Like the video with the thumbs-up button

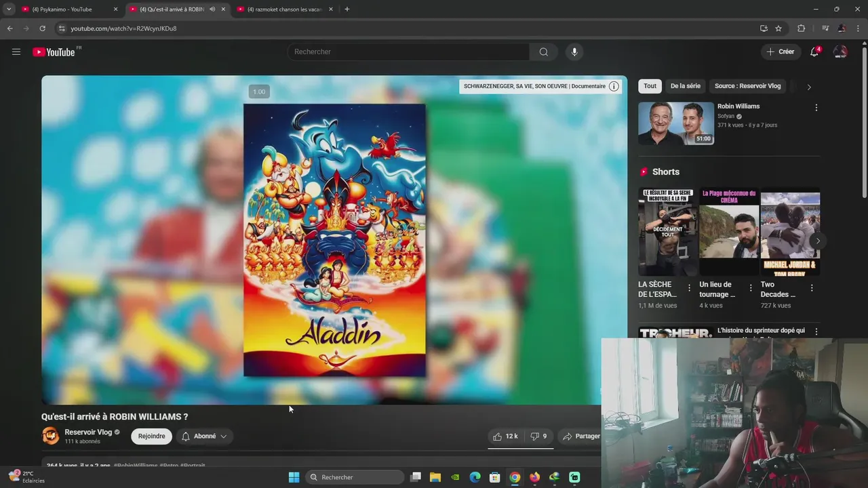pyautogui.click(x=505, y=436)
